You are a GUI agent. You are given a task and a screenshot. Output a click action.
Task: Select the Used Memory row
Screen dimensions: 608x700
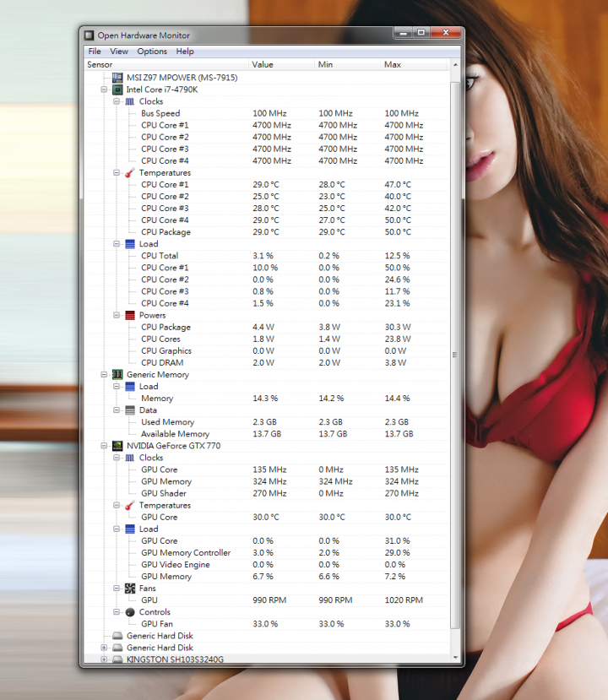point(267,422)
